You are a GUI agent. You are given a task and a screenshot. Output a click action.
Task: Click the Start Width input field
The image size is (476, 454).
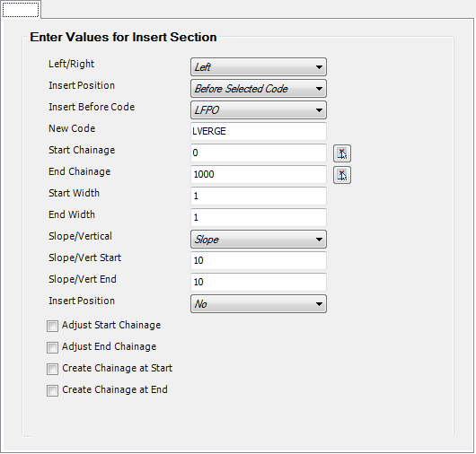(x=259, y=196)
